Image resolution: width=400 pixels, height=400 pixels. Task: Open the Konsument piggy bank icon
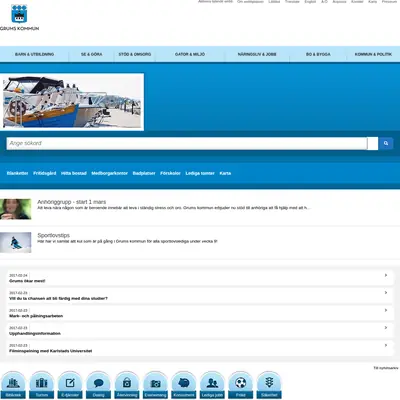(184, 385)
